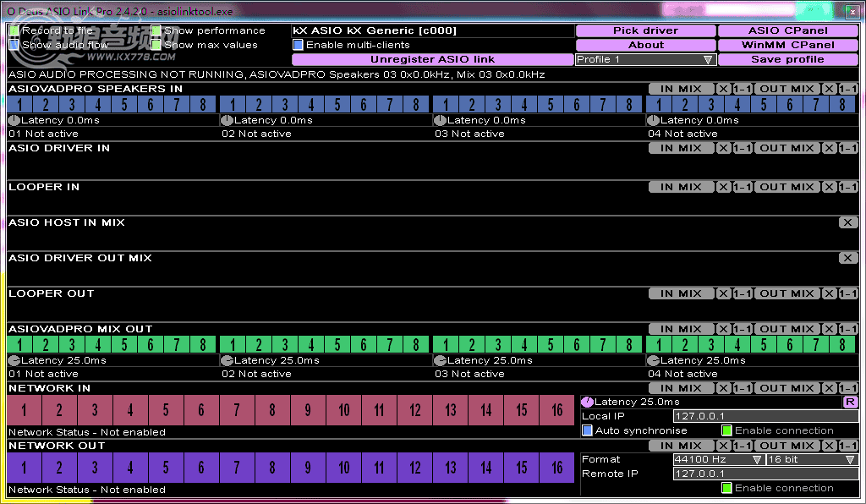866x504 pixels.
Task: Enable the Show audio flow checkbox
Action: pyautogui.click(x=14, y=45)
